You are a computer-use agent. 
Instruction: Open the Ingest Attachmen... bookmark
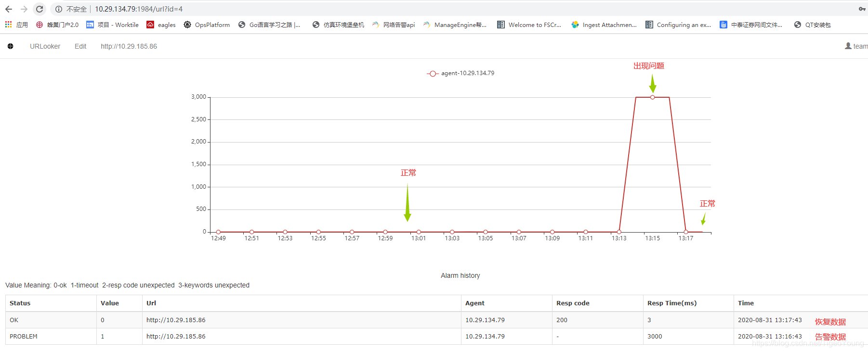coord(604,25)
